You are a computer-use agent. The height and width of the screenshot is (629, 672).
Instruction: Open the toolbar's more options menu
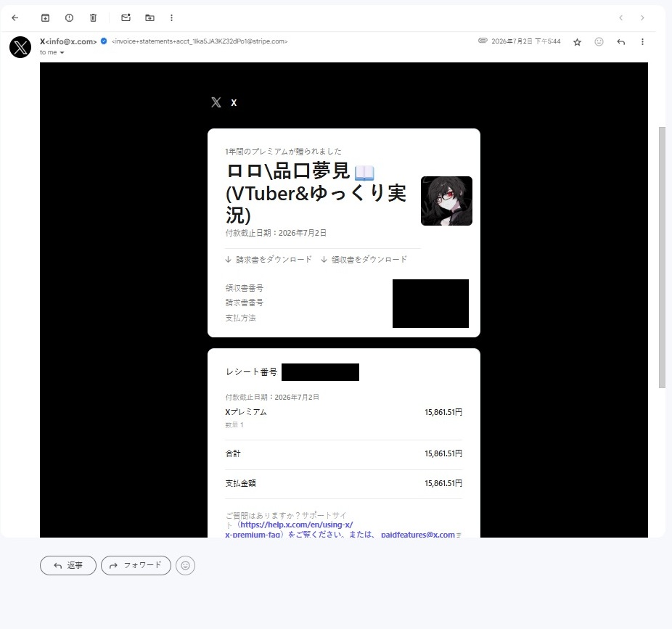coord(171,17)
